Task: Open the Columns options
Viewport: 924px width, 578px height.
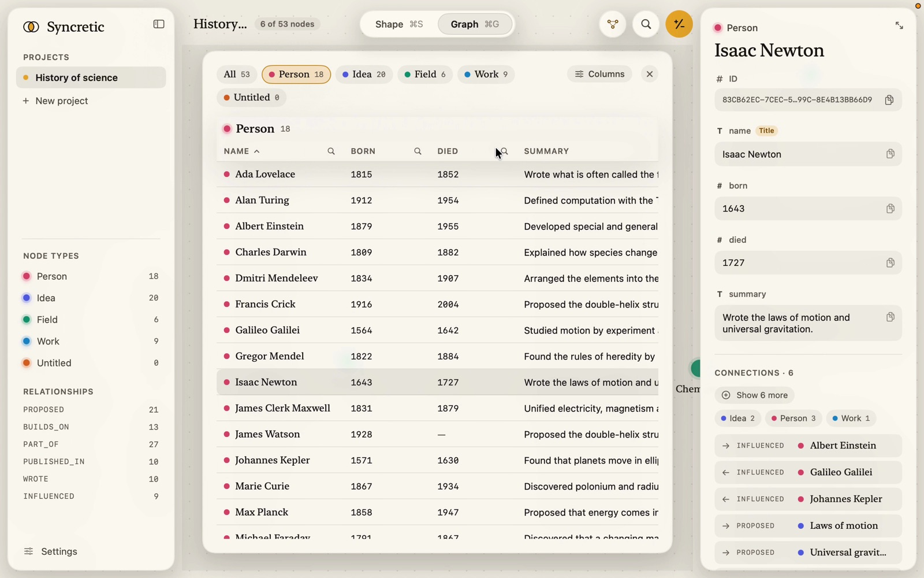Action: (599, 74)
